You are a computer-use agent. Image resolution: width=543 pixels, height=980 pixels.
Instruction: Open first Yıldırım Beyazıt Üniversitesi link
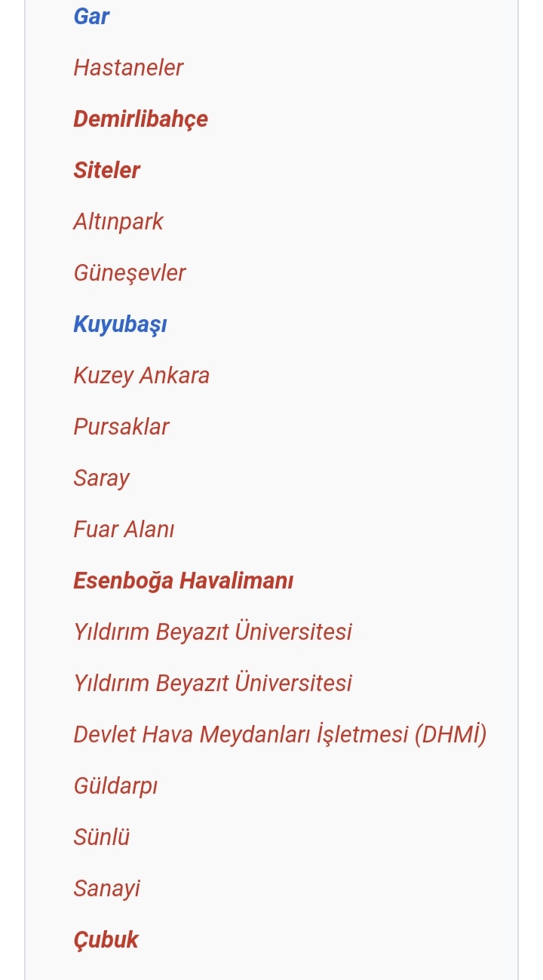point(213,631)
